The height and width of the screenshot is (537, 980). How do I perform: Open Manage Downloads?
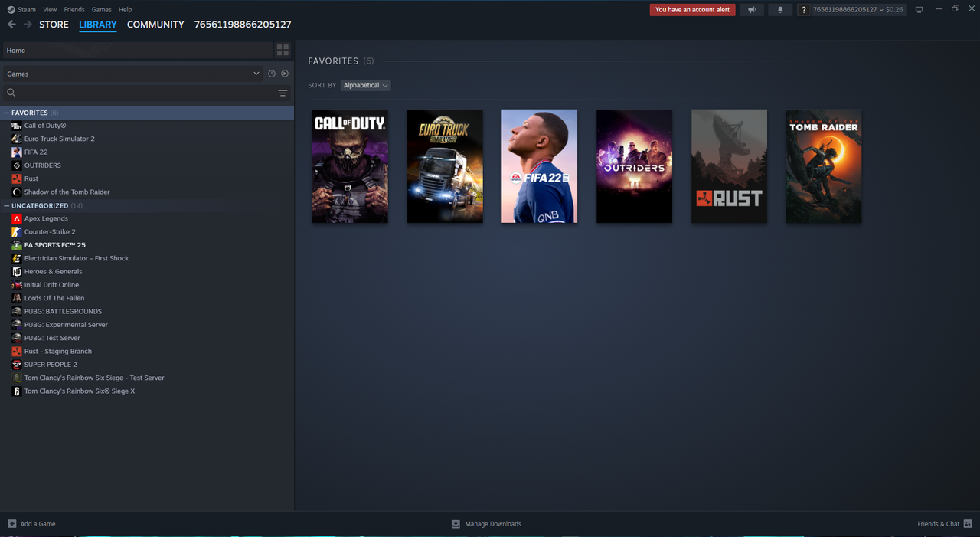click(x=493, y=524)
